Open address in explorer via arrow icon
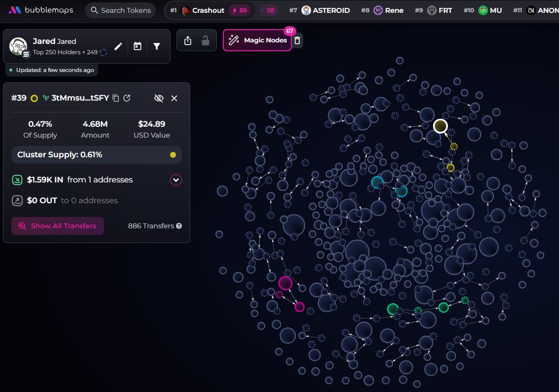 pos(127,98)
